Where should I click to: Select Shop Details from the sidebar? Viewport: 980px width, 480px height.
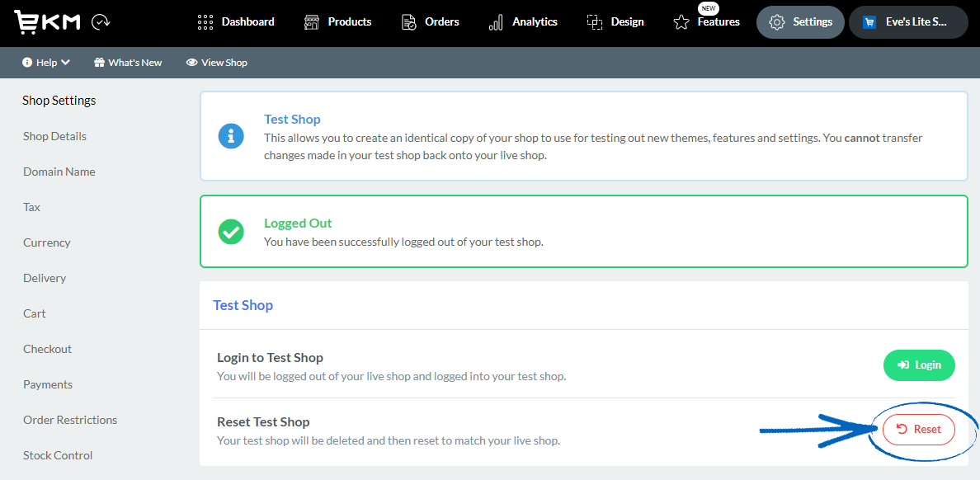[x=54, y=135]
